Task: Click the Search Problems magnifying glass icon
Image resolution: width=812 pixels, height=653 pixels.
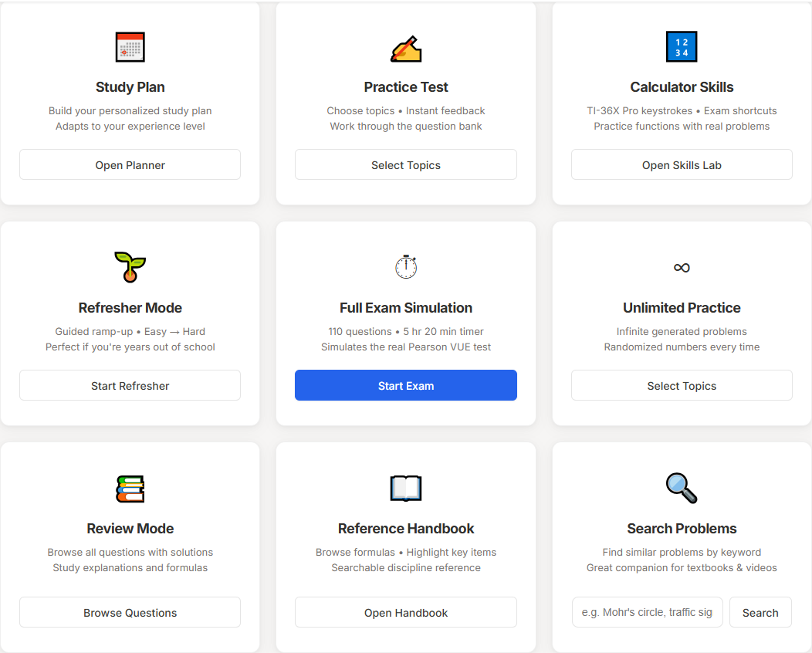Action: [682, 489]
